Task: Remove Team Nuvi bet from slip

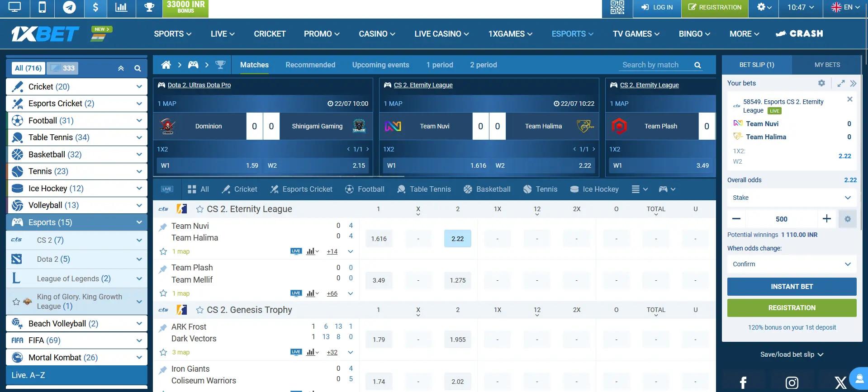Action: click(x=850, y=99)
